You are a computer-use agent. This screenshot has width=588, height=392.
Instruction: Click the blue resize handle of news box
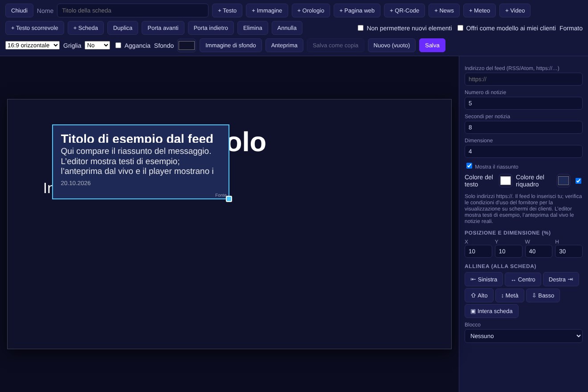pos(229,199)
